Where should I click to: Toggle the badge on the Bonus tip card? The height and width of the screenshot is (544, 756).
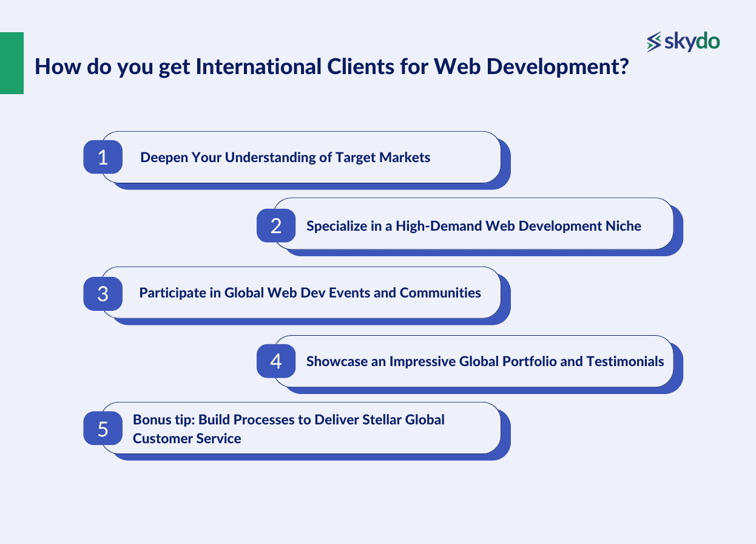pos(103,429)
